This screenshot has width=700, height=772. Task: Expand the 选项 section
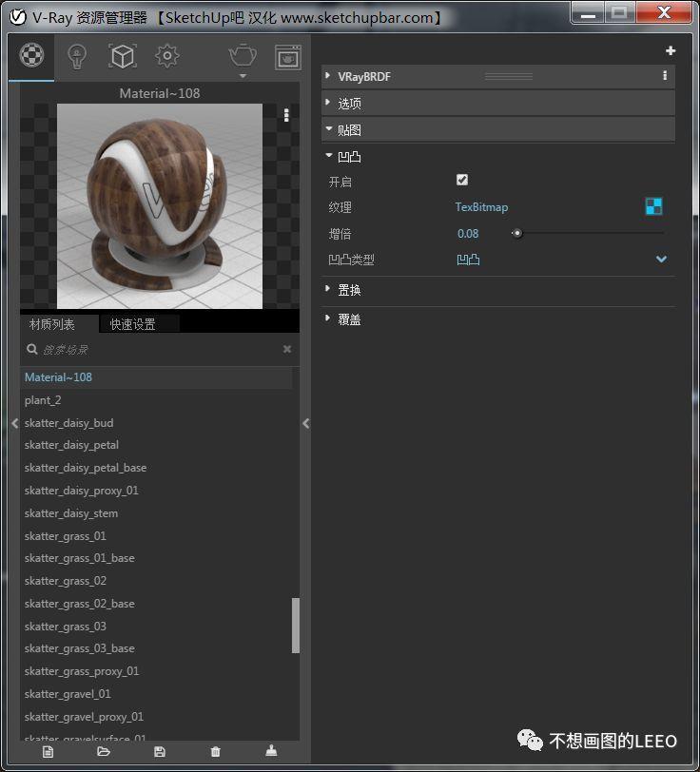tap(327, 102)
